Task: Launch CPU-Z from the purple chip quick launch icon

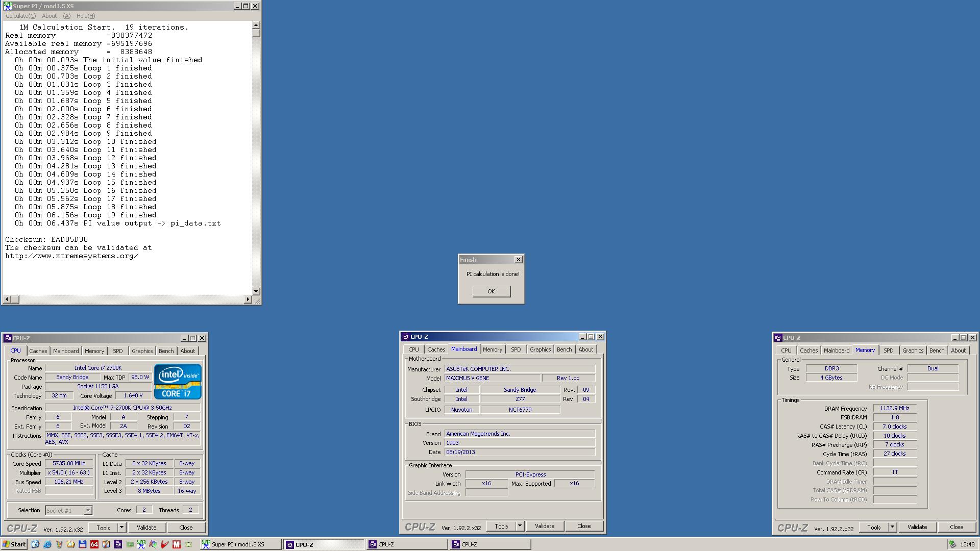Action: (118, 544)
